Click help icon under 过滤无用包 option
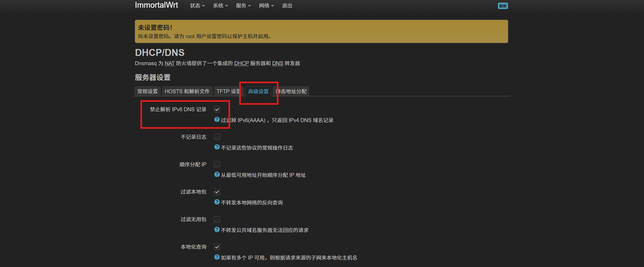Image resolution: width=644 pixels, height=267 pixels. [x=217, y=230]
